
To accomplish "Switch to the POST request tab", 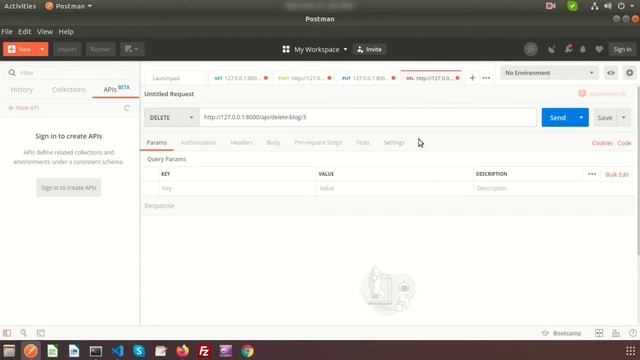I will [304, 78].
